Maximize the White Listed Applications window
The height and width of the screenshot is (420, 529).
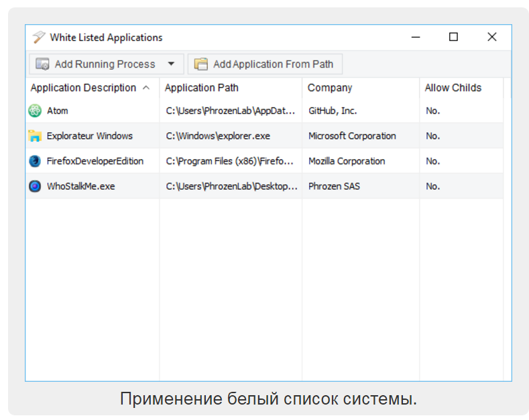(453, 37)
